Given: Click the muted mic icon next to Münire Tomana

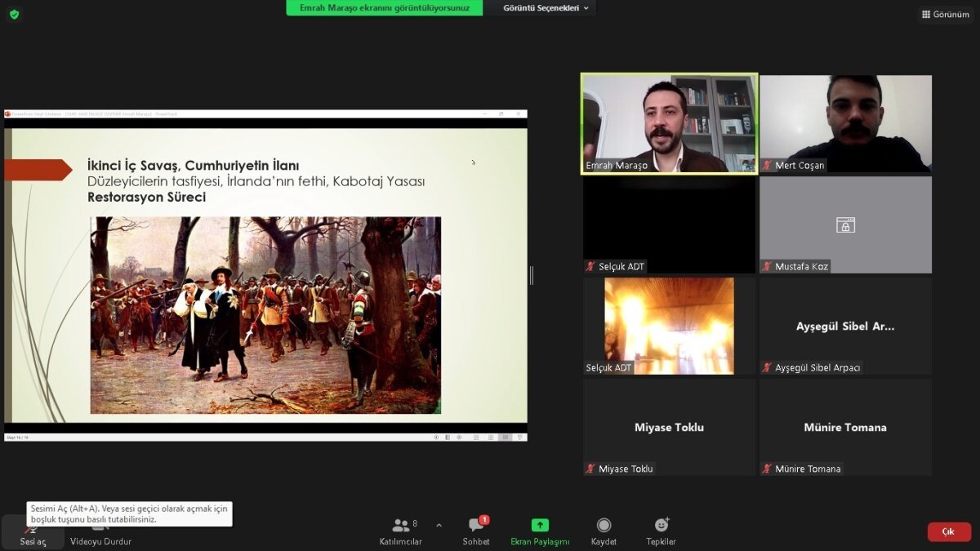Looking at the screenshot, I should point(767,469).
